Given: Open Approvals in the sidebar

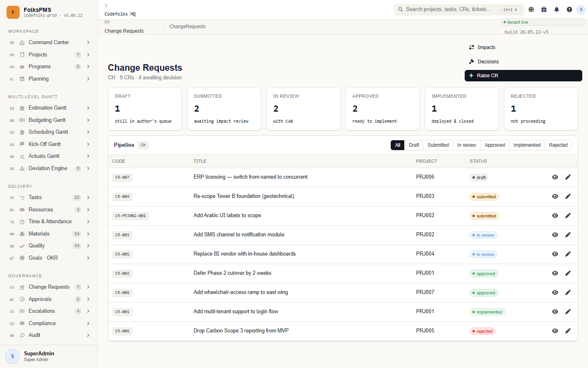Looking at the screenshot, I should [x=49, y=299].
